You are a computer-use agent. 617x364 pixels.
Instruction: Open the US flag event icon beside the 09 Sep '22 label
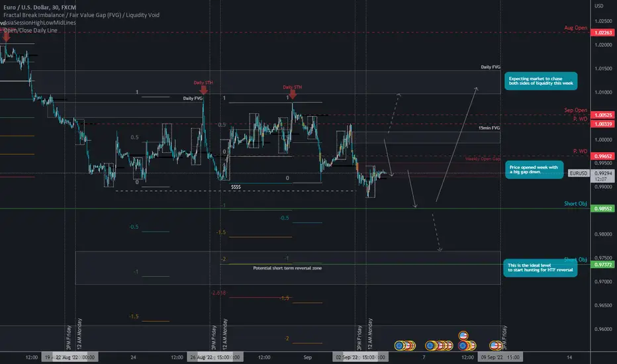tap(495, 345)
